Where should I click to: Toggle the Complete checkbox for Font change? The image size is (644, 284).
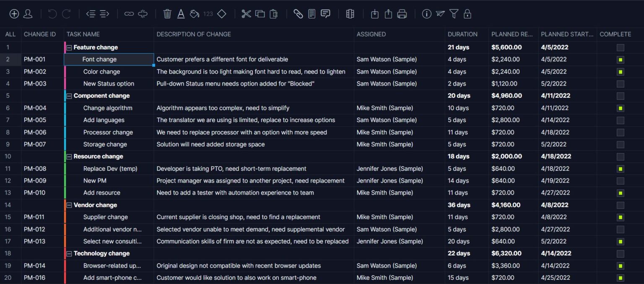pyautogui.click(x=620, y=59)
